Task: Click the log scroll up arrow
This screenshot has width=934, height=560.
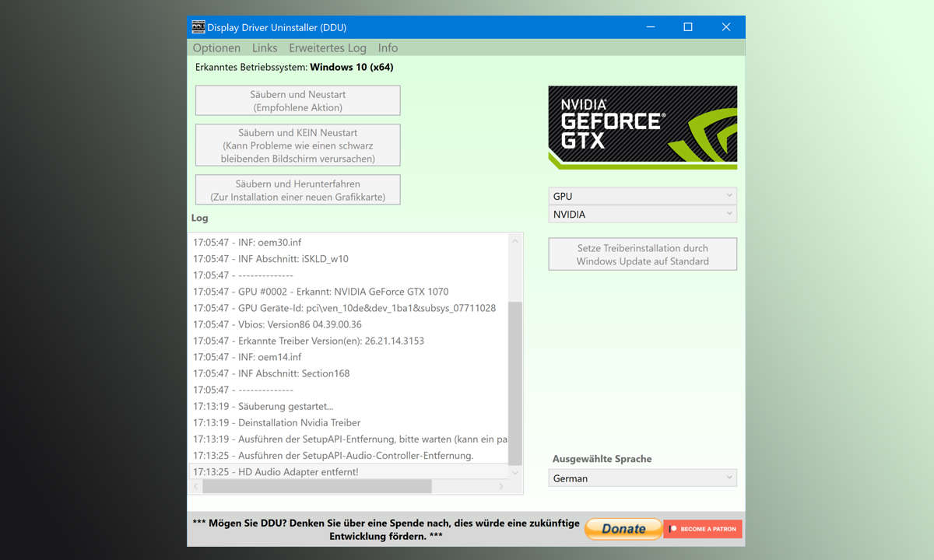Action: (514, 242)
